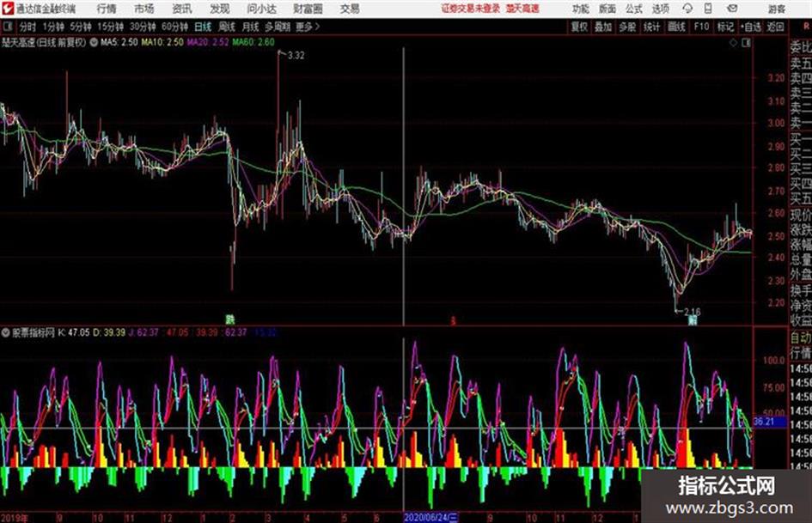Open the 选项 menu

[661, 9]
